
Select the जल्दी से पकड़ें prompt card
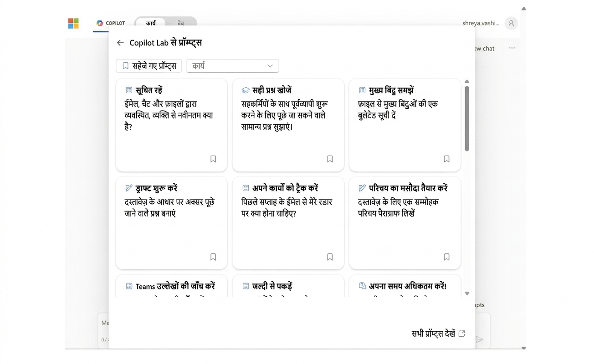288,286
